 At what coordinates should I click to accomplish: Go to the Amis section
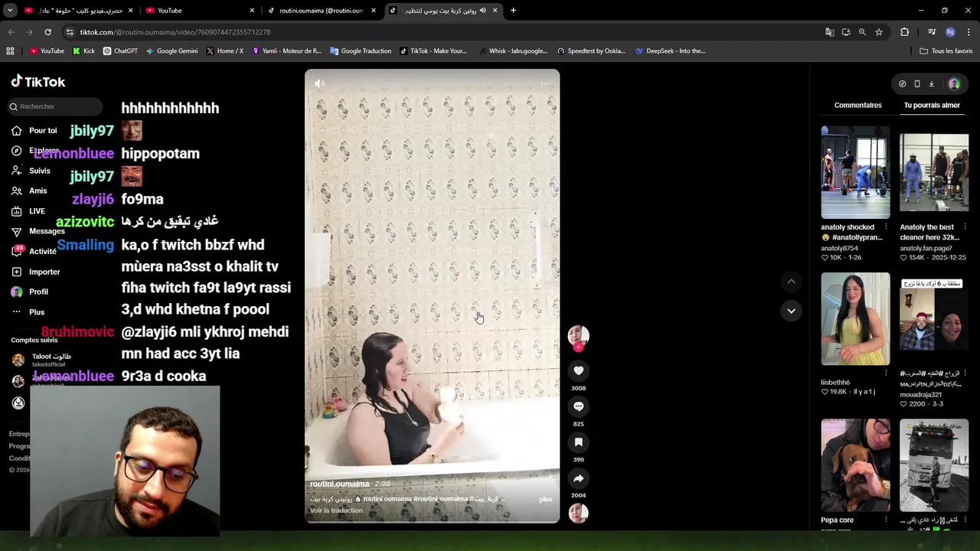(29, 191)
